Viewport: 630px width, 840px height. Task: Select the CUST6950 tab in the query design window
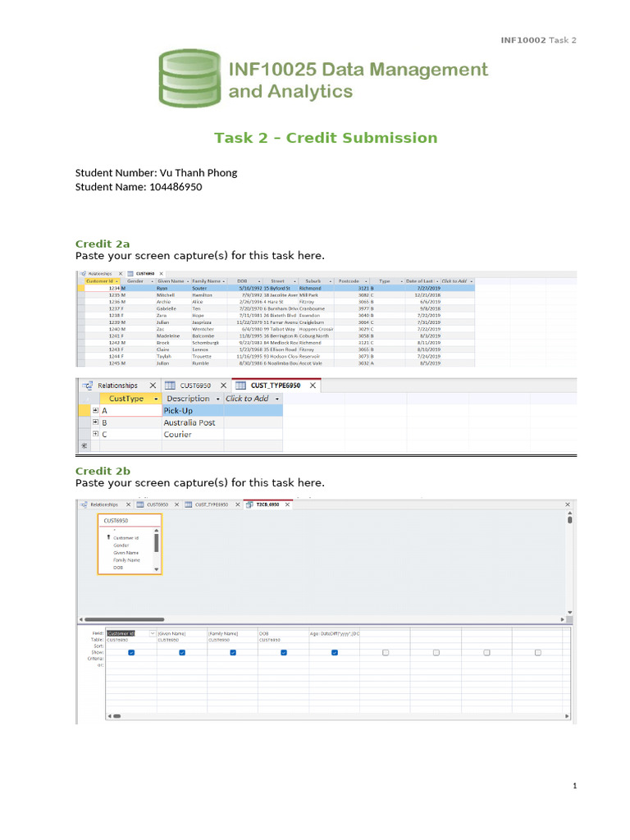157,504
